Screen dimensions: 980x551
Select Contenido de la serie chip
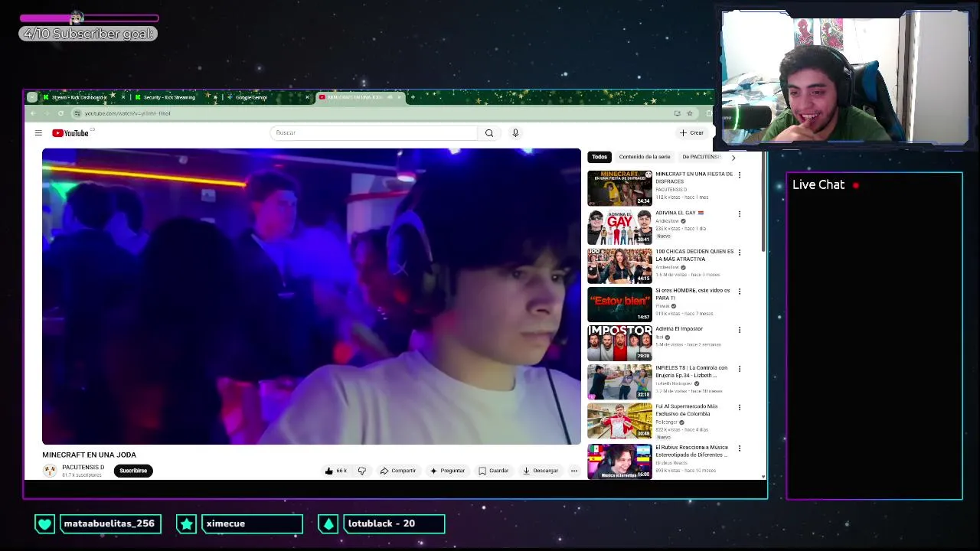[645, 157]
